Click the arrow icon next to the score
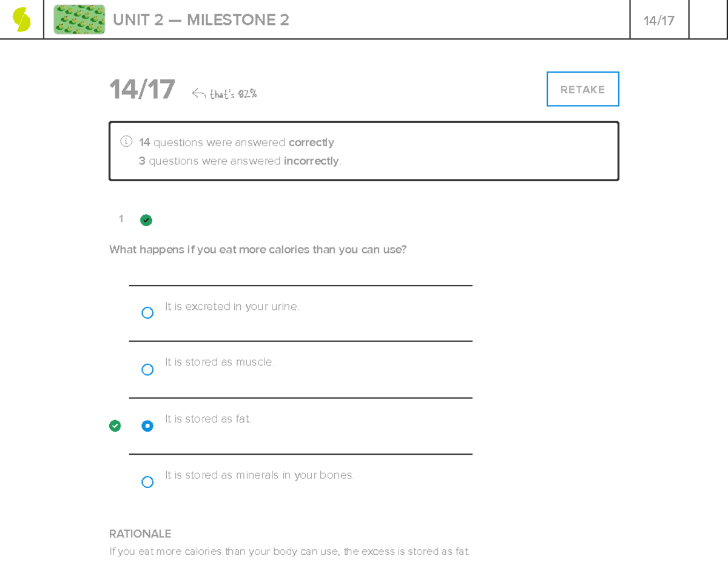The width and height of the screenshot is (728, 562). tap(198, 93)
